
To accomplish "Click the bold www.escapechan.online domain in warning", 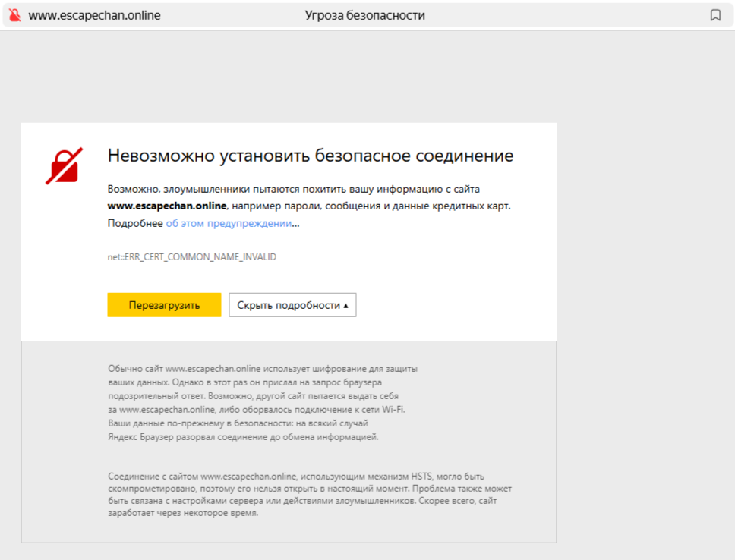I will [x=167, y=206].
